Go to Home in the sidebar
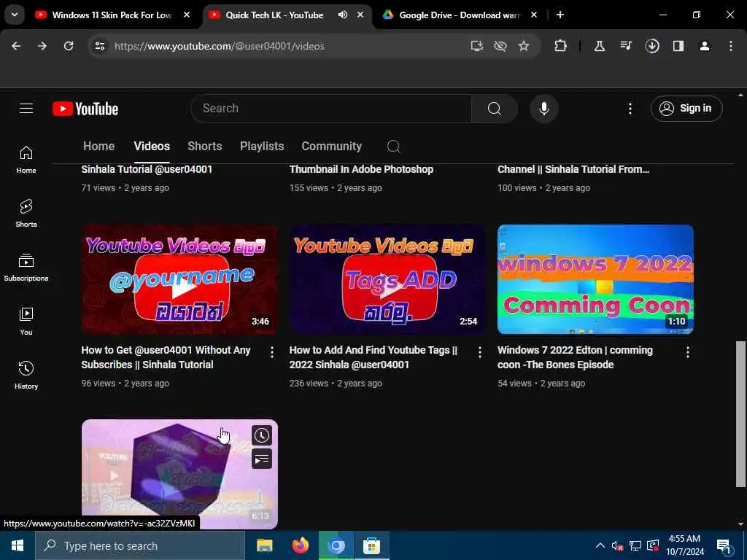This screenshot has height=560, width=747. click(26, 160)
